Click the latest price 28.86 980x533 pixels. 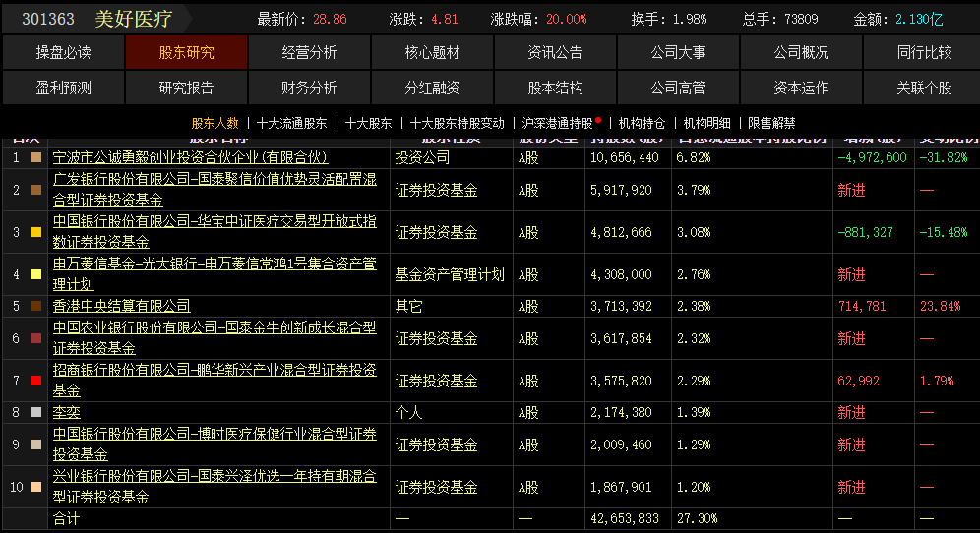[330, 20]
